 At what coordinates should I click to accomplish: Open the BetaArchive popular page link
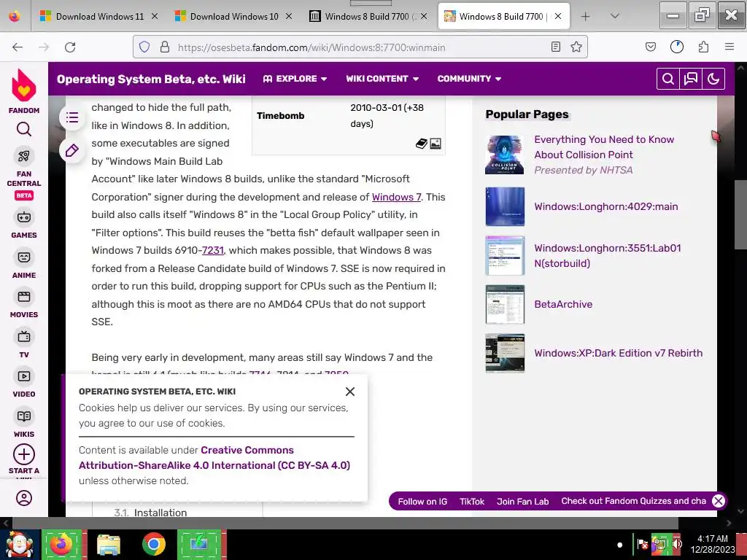point(563,304)
